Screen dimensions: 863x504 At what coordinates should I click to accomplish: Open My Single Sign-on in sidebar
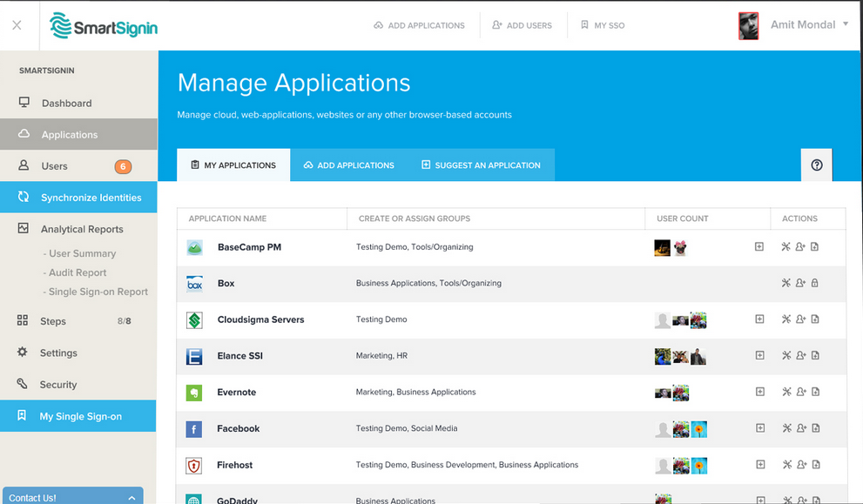coord(78,416)
